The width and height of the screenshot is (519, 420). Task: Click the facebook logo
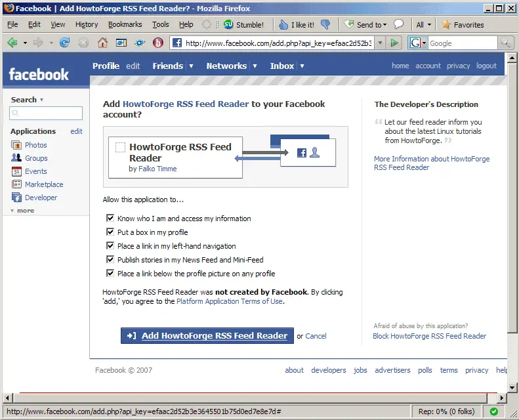(39, 74)
